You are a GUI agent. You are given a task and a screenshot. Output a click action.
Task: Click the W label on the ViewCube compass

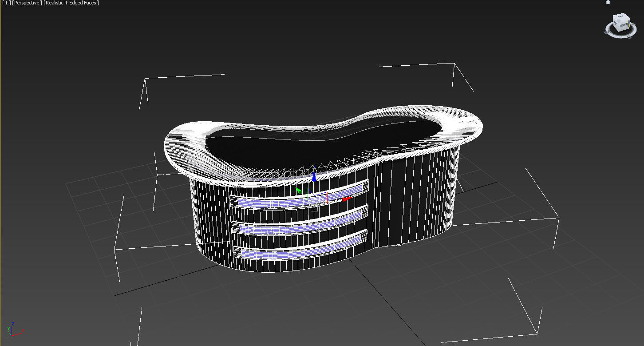606,32
